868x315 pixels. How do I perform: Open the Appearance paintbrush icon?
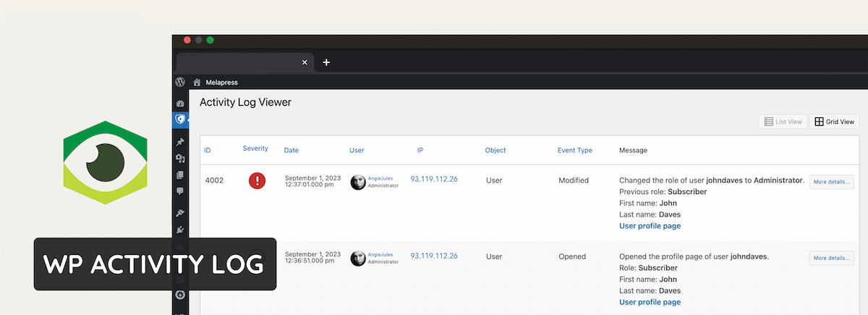(180, 213)
